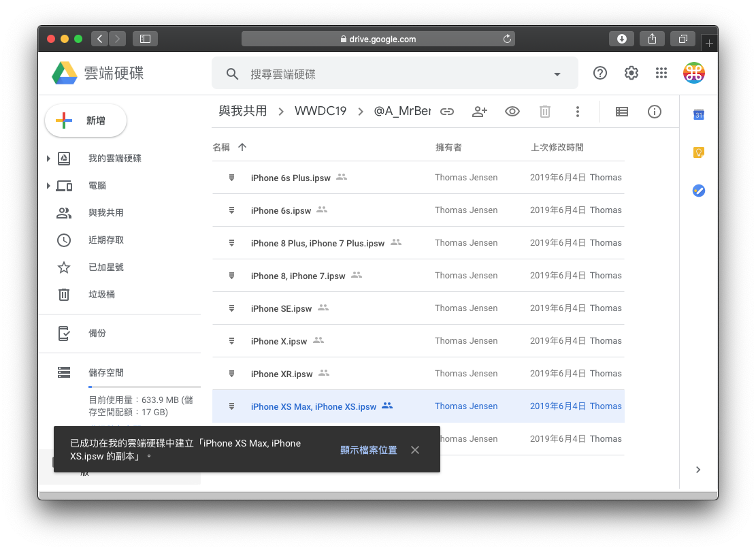Click the storage usage progress bar
The width and height of the screenshot is (756, 550).
[x=144, y=387]
